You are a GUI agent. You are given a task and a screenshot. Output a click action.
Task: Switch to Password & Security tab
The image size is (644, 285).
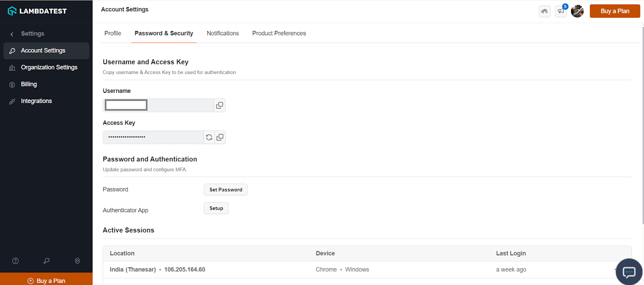164,33
